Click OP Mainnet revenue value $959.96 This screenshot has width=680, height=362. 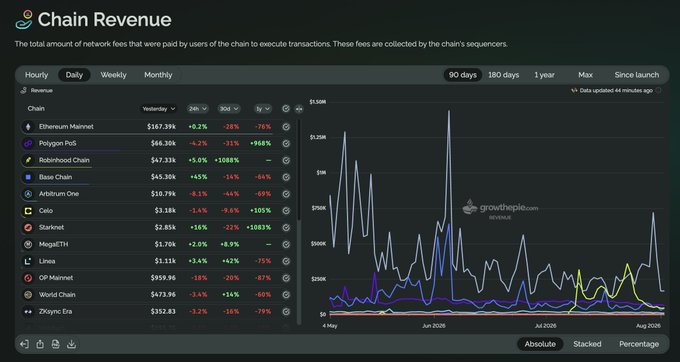pyautogui.click(x=163, y=278)
